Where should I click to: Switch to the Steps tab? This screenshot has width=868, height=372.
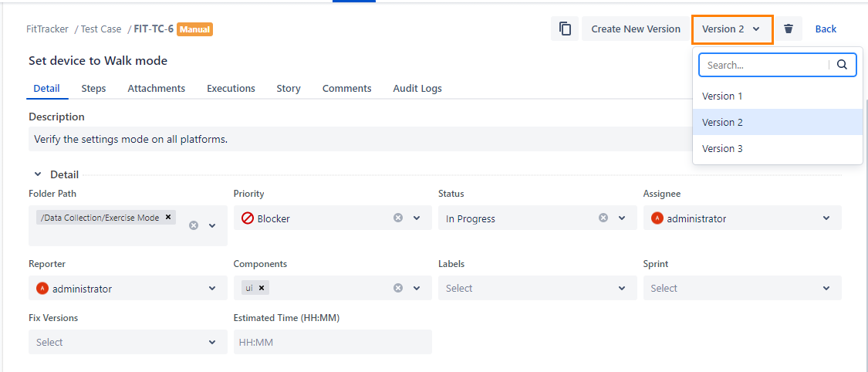coord(93,89)
